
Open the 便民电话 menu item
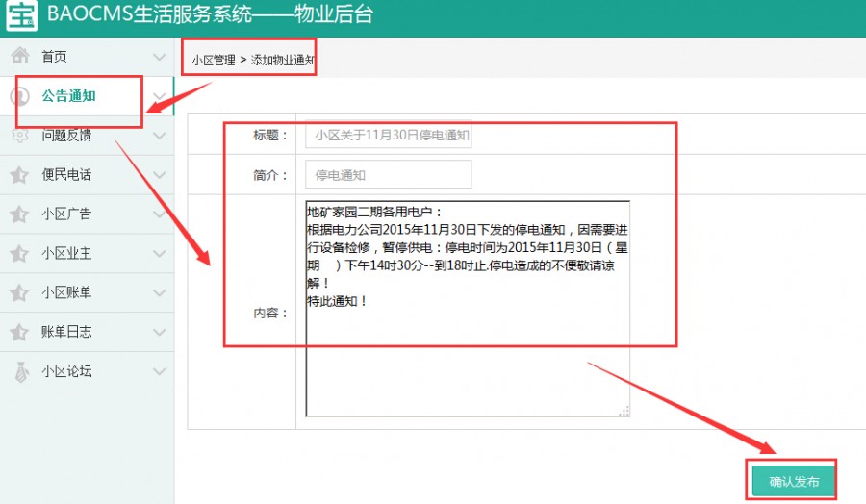coord(87,174)
